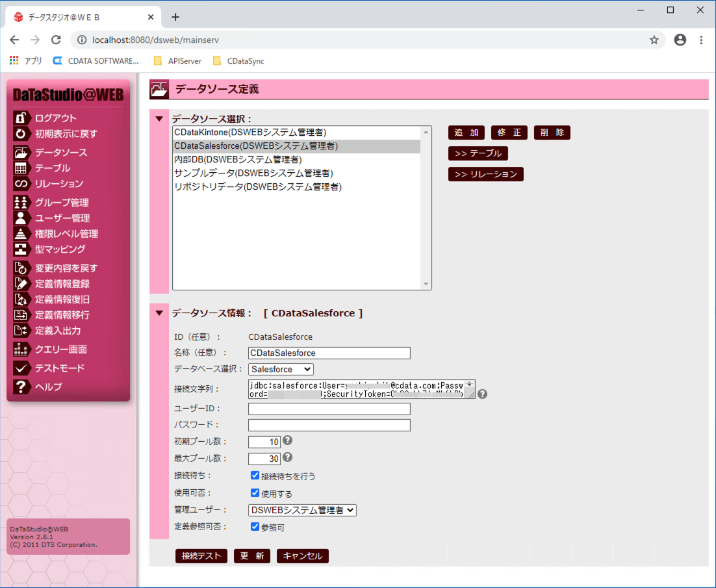Bookmark this page with the star icon
Screen dimensions: 716x588
pyautogui.click(x=654, y=40)
